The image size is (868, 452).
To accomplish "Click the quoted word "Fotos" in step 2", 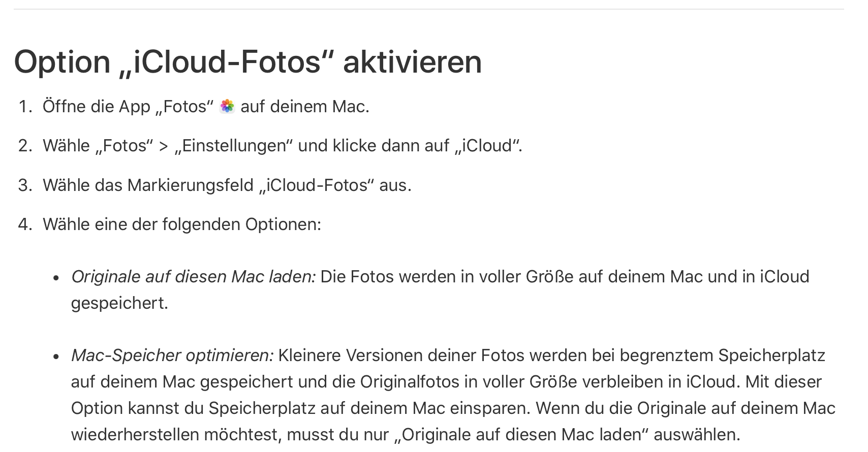I will point(124,146).
